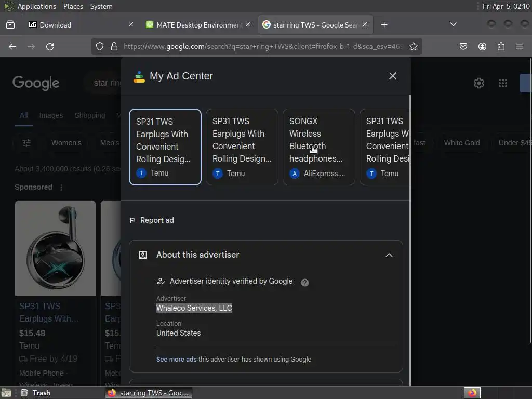Select the SONGX Wireless Bluetooth AliExpress ad card
This screenshot has width=532, height=399.
(319, 147)
